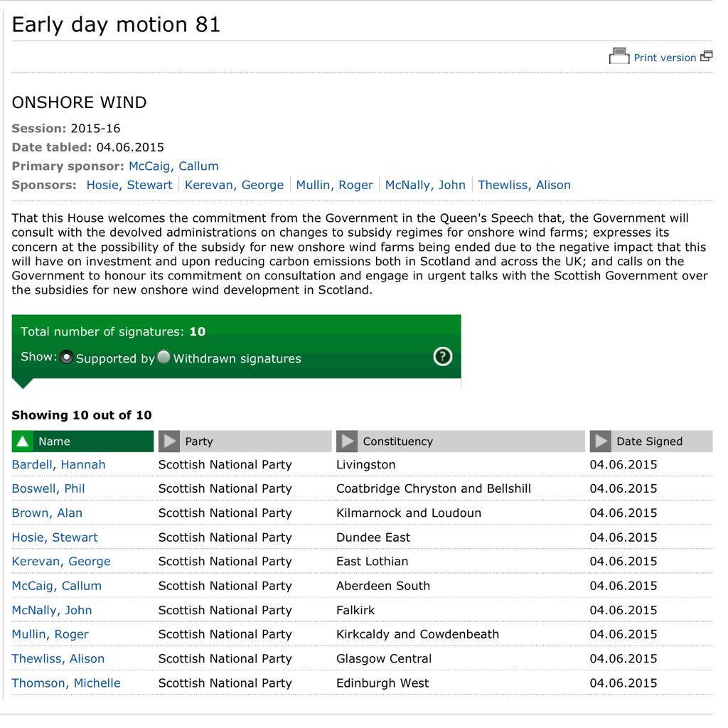Click the new-window icon beside Print version

tap(706, 56)
